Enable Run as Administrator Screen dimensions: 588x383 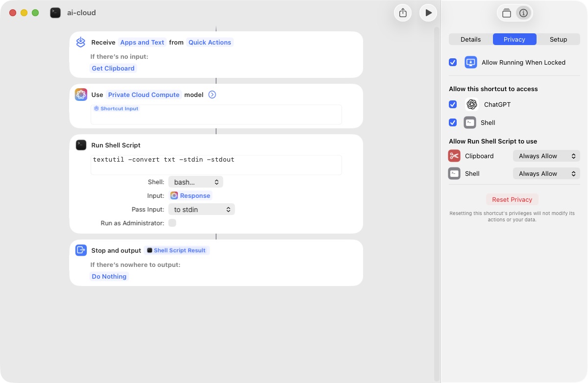(172, 223)
